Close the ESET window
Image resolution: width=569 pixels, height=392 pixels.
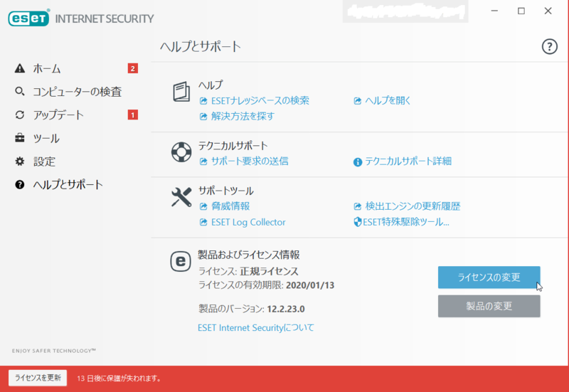pyautogui.click(x=548, y=11)
